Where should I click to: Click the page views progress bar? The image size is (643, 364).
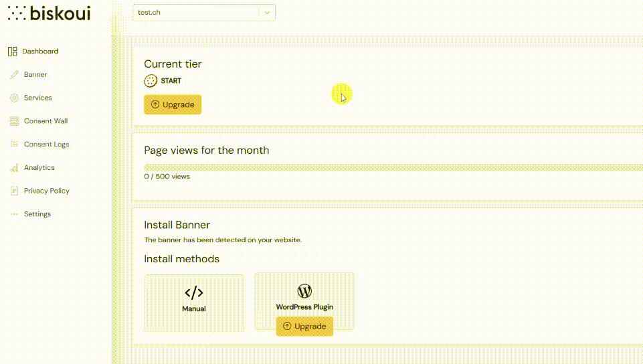click(x=393, y=167)
